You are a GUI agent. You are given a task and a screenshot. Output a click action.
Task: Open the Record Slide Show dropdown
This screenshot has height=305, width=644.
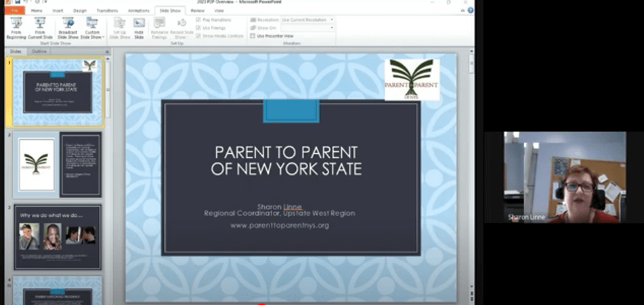point(182,28)
